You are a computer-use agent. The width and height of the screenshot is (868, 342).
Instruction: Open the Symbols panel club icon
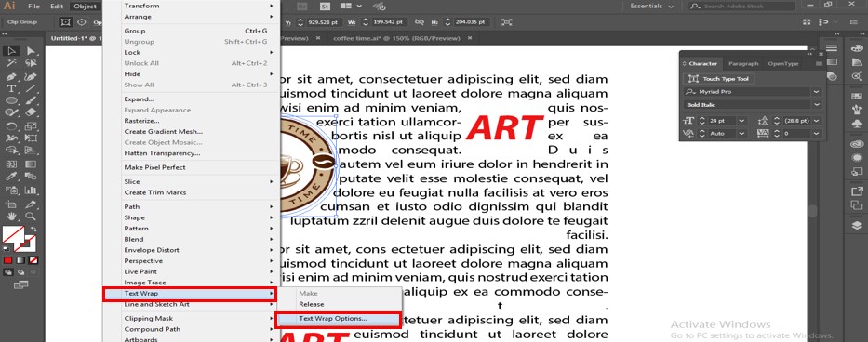tap(857, 123)
